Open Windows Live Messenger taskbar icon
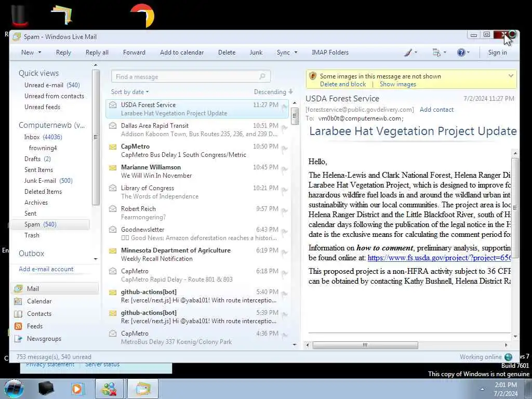This screenshot has height=399, width=532. coord(109,389)
